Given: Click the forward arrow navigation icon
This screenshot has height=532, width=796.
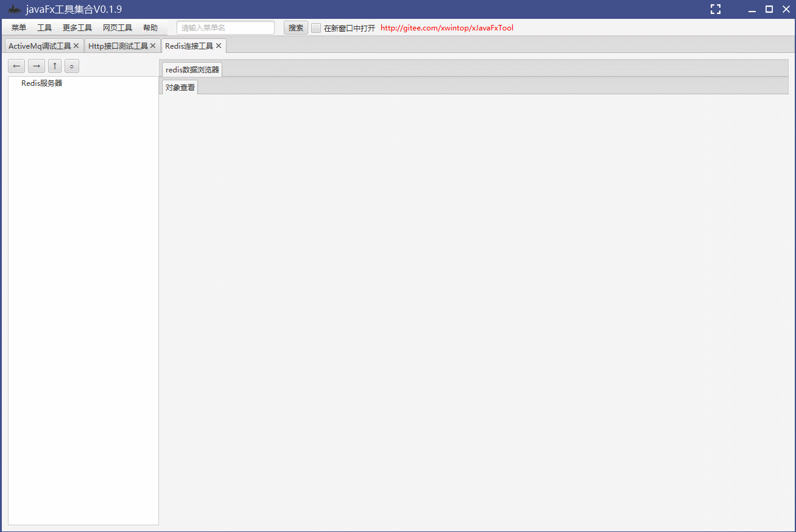Looking at the screenshot, I should pos(36,66).
